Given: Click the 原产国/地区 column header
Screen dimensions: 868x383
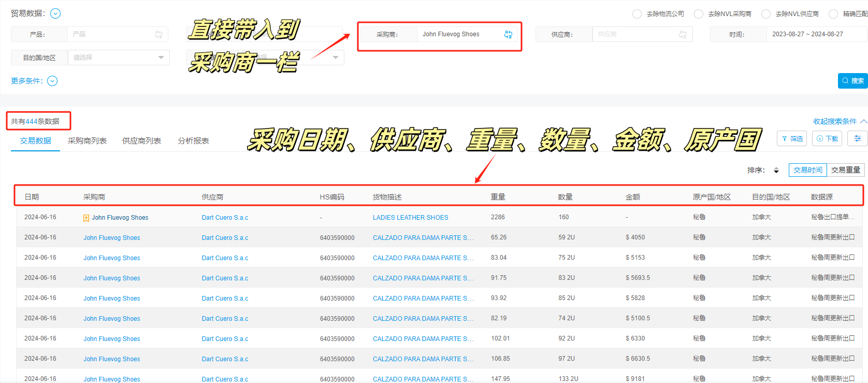Looking at the screenshot, I should coord(712,197).
